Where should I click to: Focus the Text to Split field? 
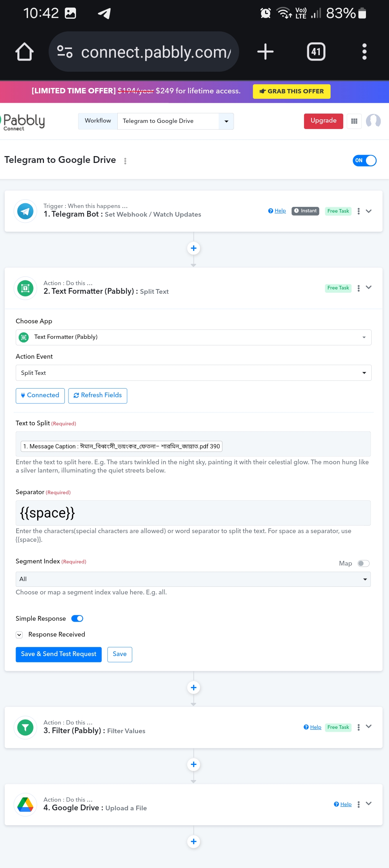[193, 444]
